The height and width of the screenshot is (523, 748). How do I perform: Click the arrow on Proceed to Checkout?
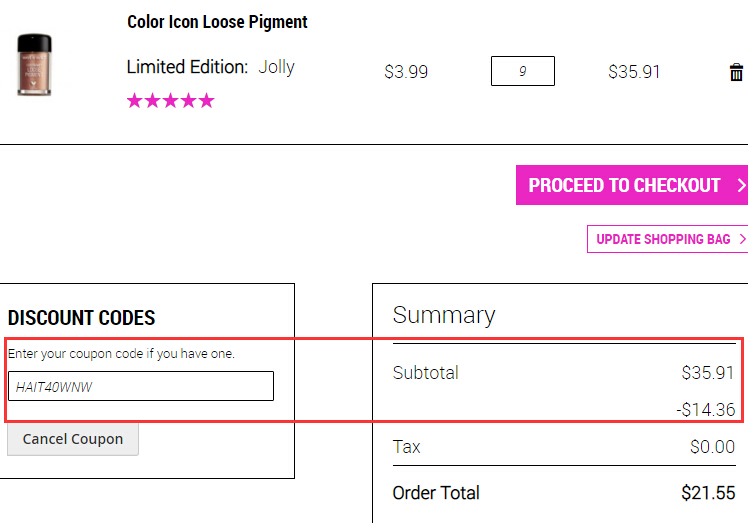[741, 185]
